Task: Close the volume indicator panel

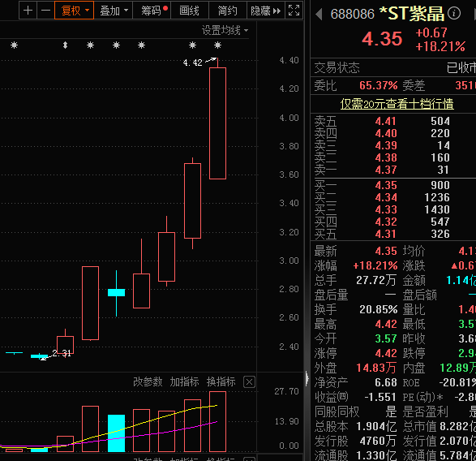Action: click(x=249, y=382)
